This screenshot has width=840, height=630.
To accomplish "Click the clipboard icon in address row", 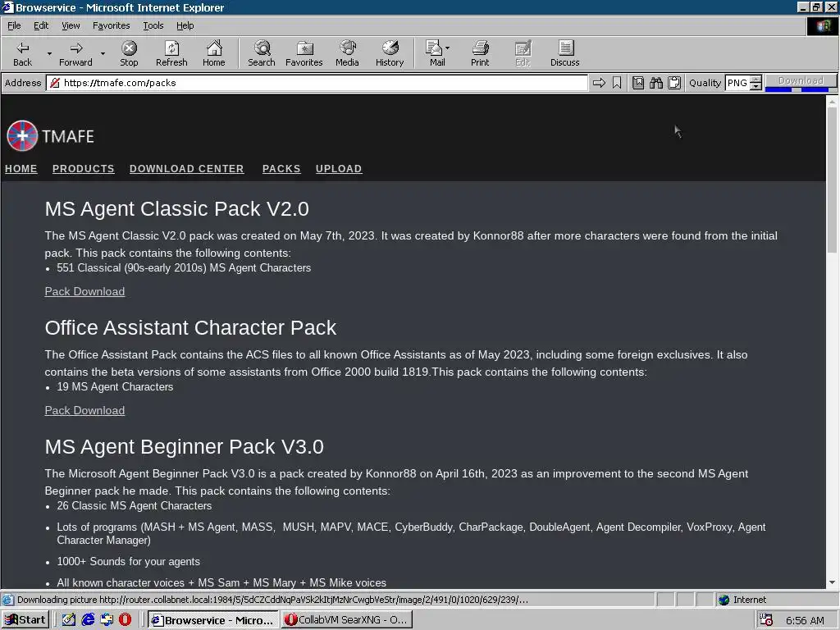I will pyautogui.click(x=674, y=83).
